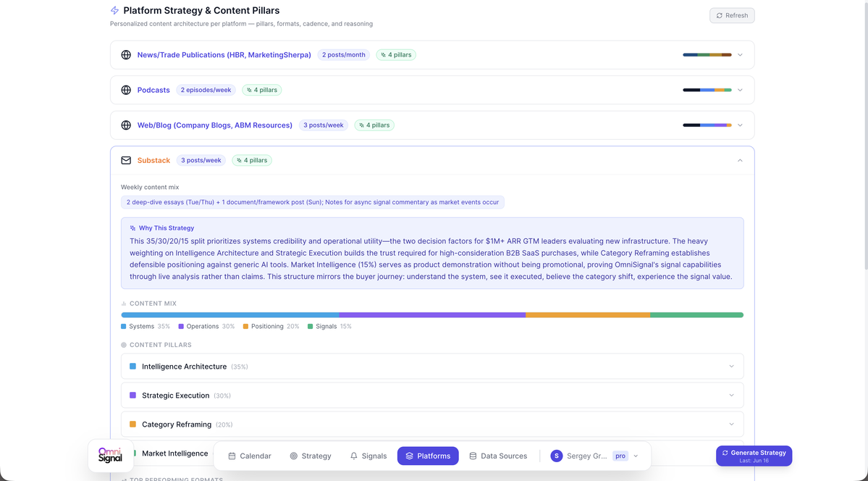Expand the Intelligence Architecture pillar
Screen dimensions: 868x481
[x=731, y=367]
